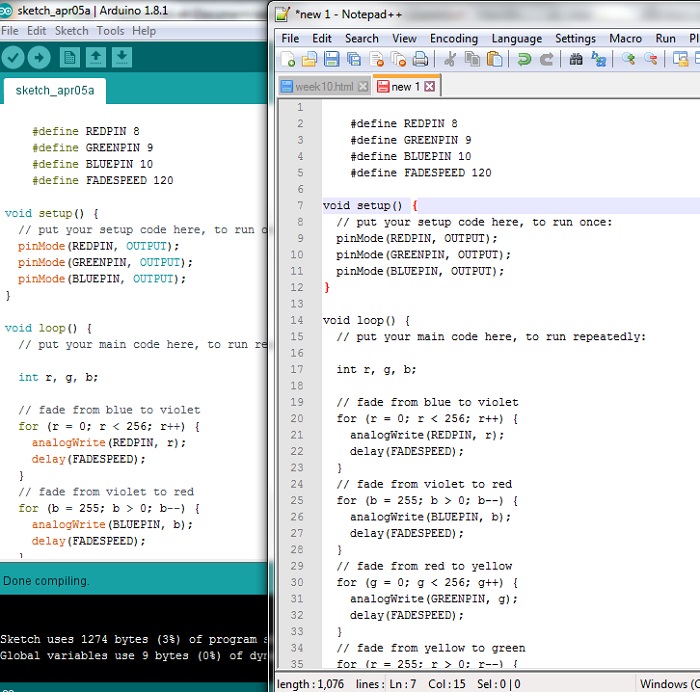Open the Notepad++ Settings menu
Viewport: 700px width, 692px height.
coord(575,38)
